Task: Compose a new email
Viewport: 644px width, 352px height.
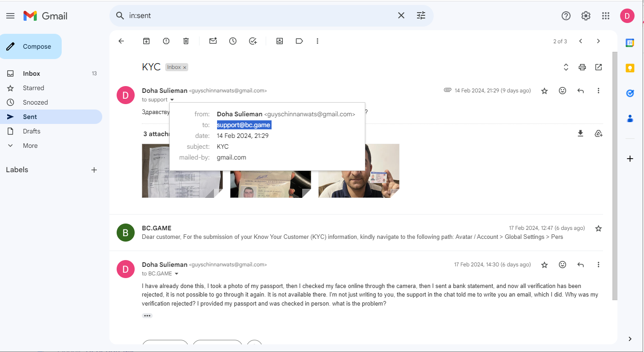Action: [31, 46]
